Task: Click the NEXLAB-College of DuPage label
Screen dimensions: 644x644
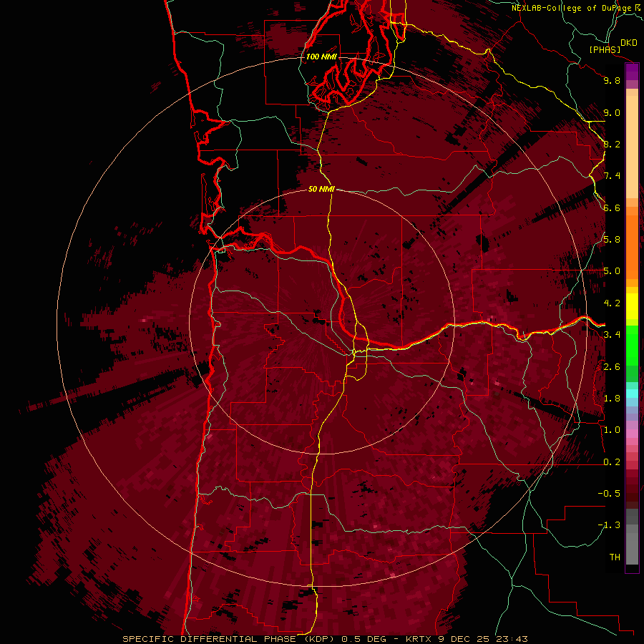Action: tap(572, 8)
